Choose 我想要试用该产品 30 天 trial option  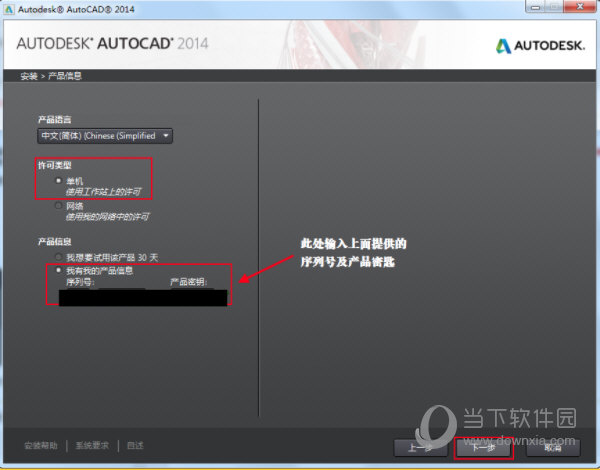pos(59,257)
